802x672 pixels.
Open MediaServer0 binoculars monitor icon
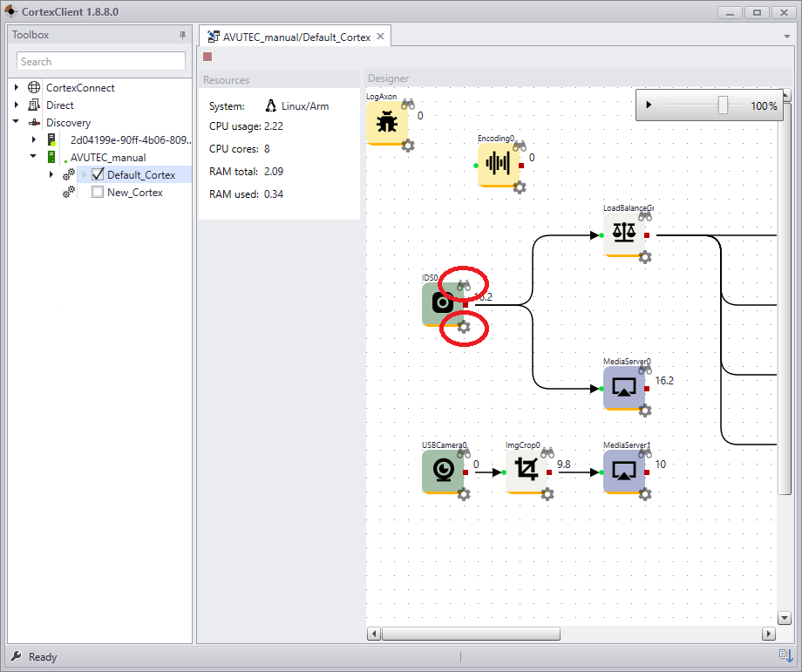645,370
